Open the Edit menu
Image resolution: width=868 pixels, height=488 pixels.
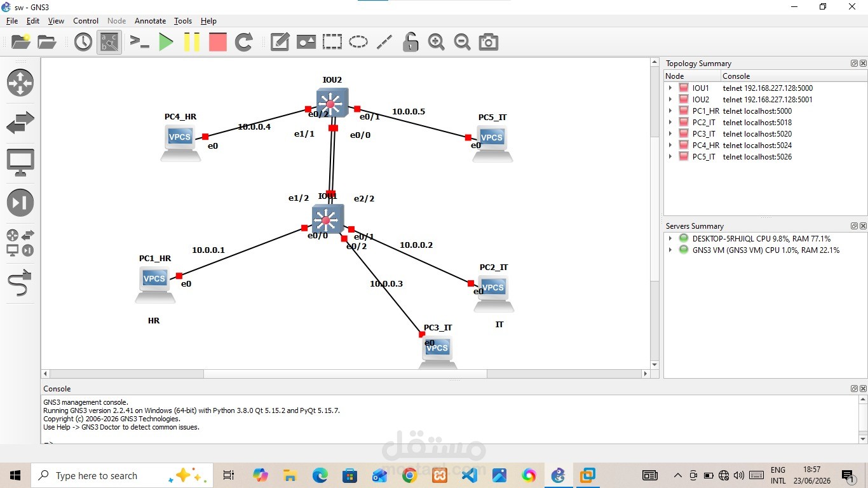coord(33,21)
